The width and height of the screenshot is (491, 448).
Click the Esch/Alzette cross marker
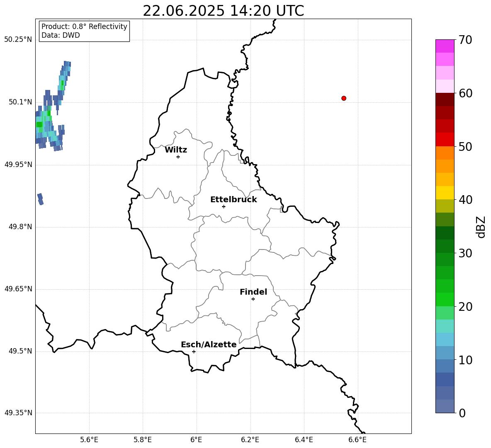point(194,351)
